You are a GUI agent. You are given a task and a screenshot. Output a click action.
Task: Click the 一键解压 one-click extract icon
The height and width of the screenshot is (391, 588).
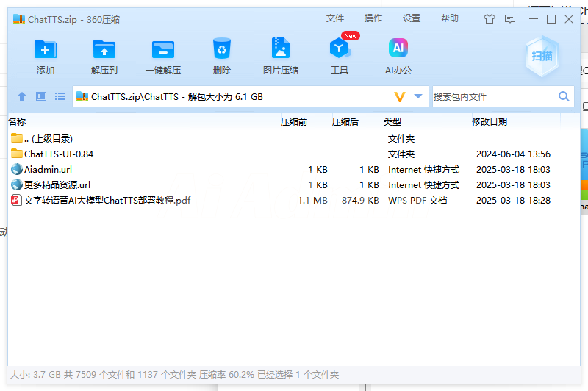pos(163,50)
